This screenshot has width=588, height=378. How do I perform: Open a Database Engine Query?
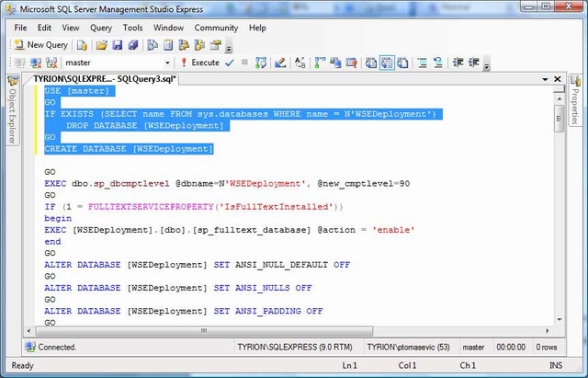82,45
